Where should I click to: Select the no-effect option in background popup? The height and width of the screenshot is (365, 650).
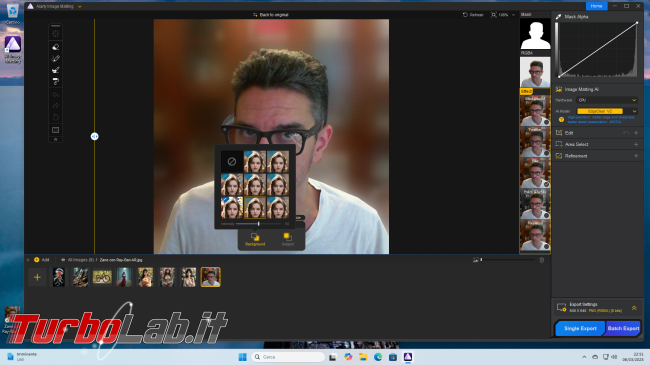tap(232, 161)
